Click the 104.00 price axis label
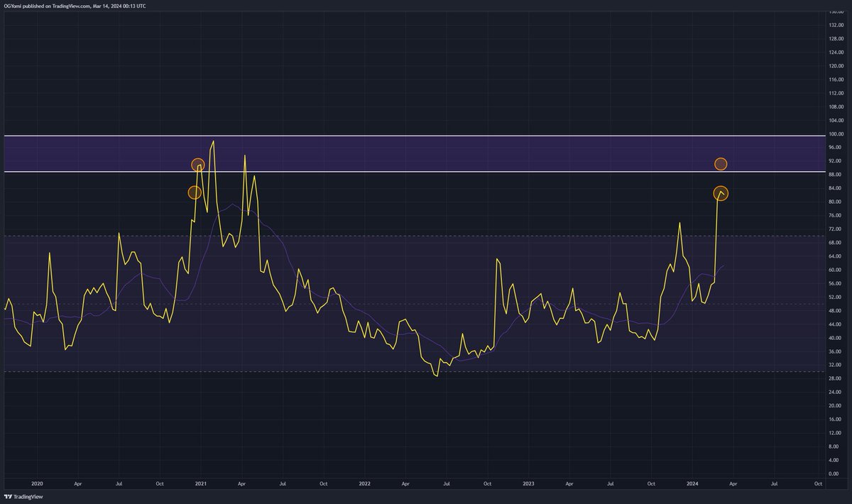The height and width of the screenshot is (504, 852). 835,120
